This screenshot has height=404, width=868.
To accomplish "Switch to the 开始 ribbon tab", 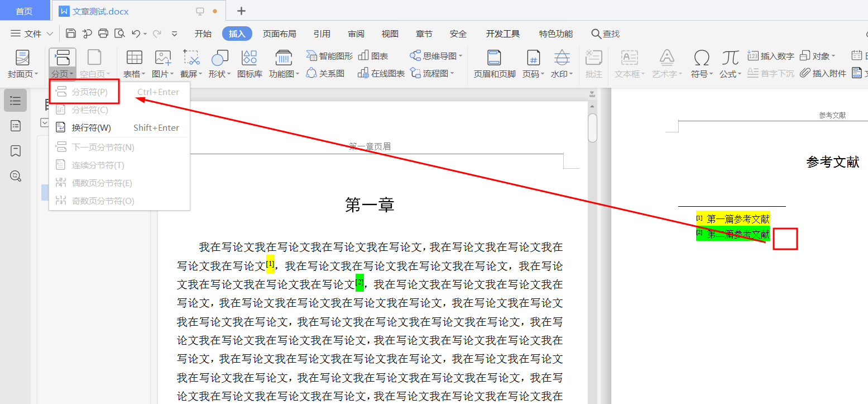I will [x=203, y=34].
